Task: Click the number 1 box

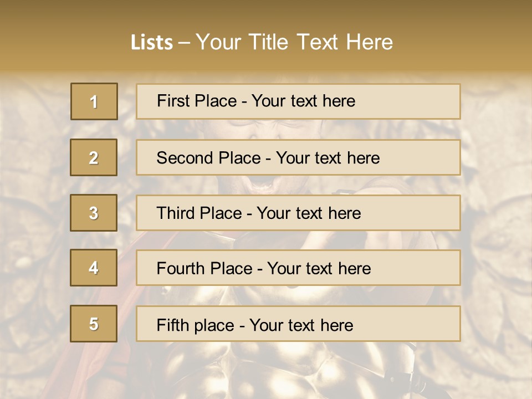Action: coord(94,101)
